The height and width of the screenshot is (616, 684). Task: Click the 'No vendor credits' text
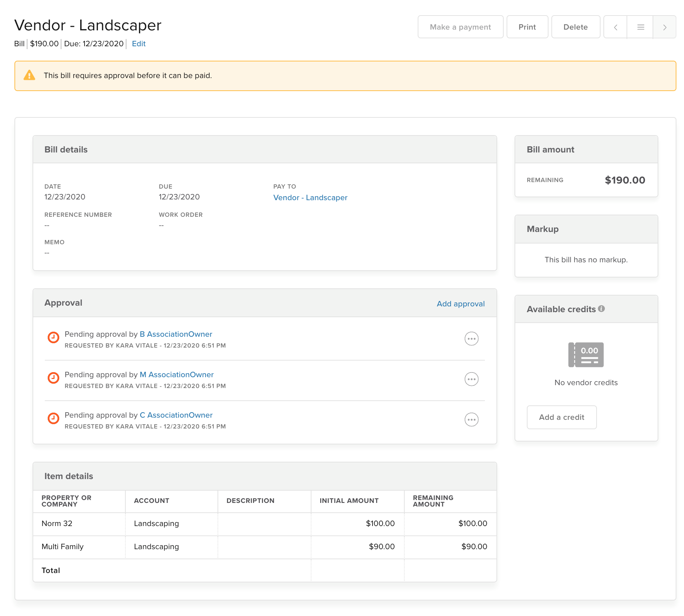point(586,383)
